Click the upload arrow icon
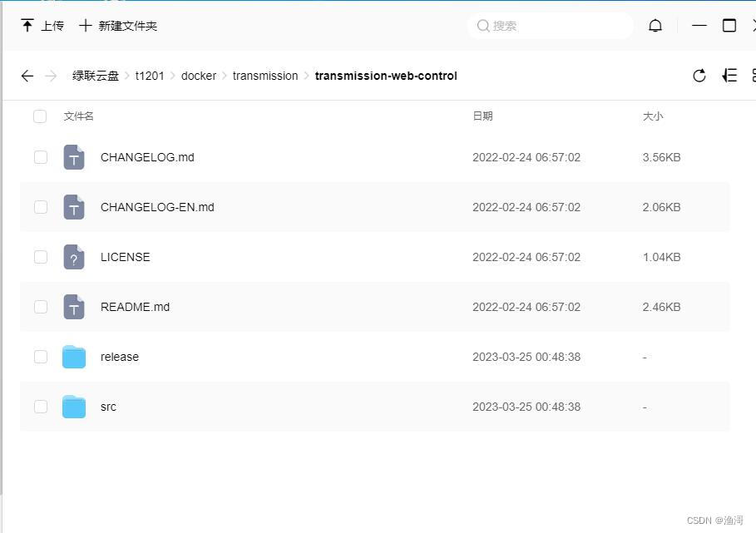Image resolution: width=756 pixels, height=533 pixels. [27, 26]
